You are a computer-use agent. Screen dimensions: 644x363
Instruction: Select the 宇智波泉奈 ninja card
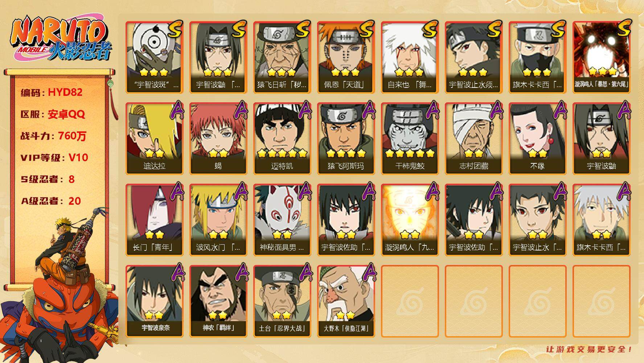(154, 301)
